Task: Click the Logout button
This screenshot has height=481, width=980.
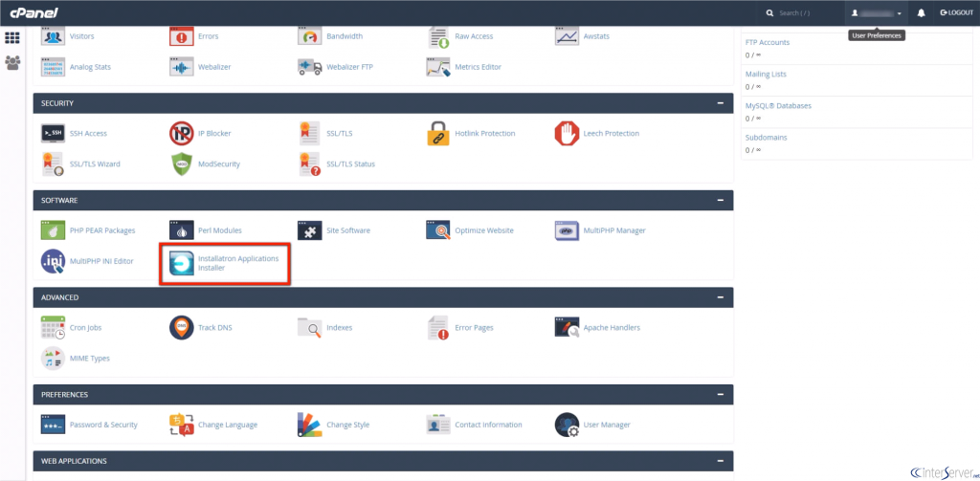Action: 956,13
